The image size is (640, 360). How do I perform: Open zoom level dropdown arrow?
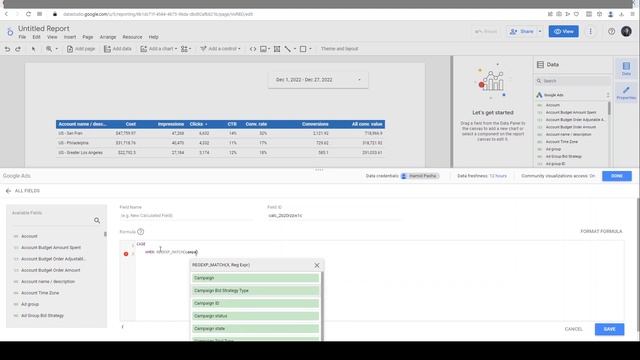tap(57, 49)
